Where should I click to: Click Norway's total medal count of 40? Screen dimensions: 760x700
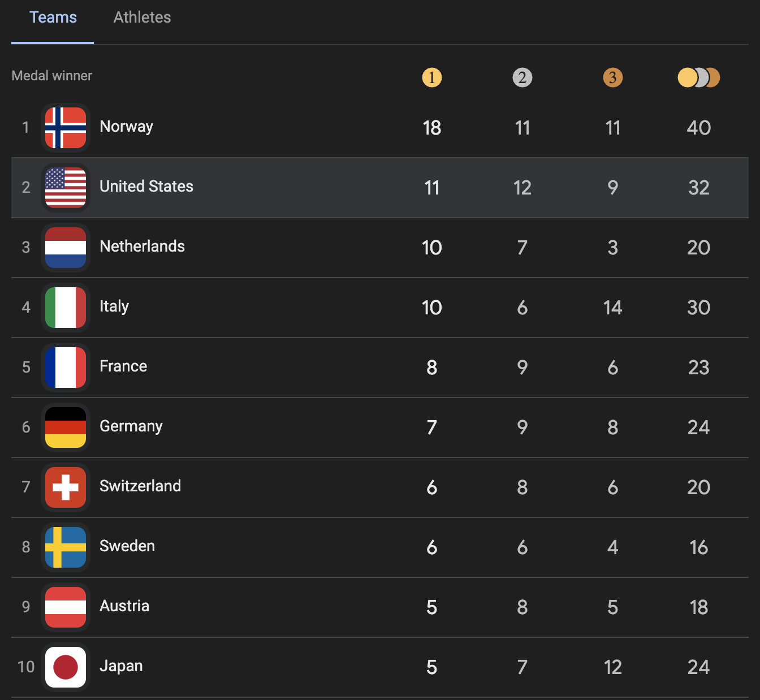[x=698, y=128]
